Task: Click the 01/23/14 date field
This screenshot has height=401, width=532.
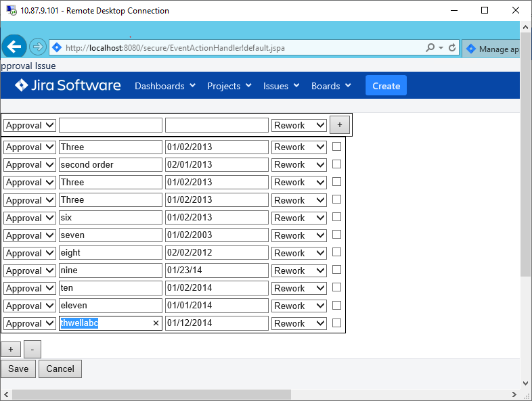Action: click(x=217, y=270)
